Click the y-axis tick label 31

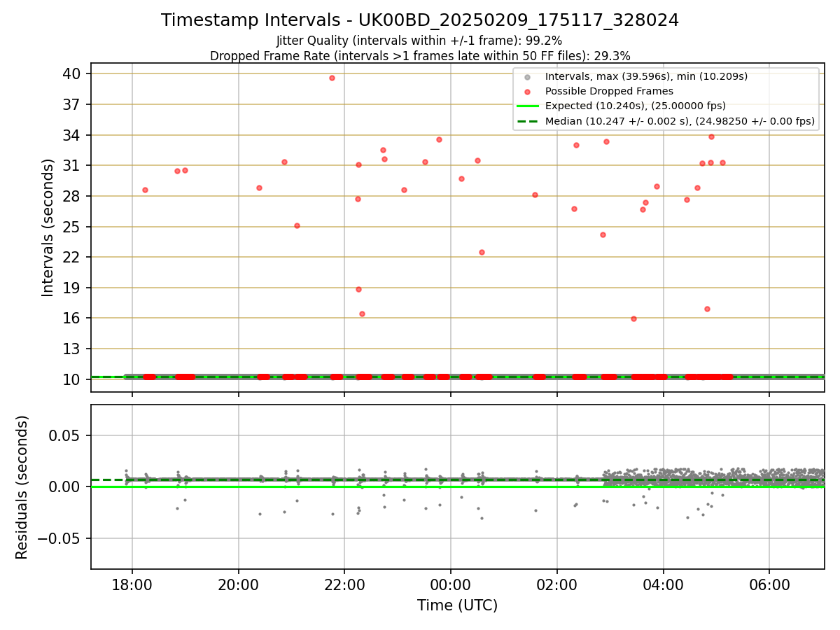(x=71, y=165)
